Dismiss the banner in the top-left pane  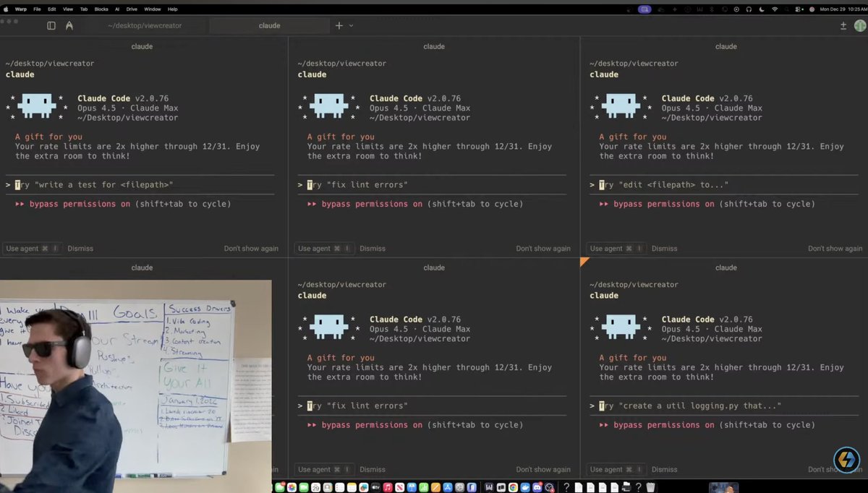pyautogui.click(x=80, y=248)
